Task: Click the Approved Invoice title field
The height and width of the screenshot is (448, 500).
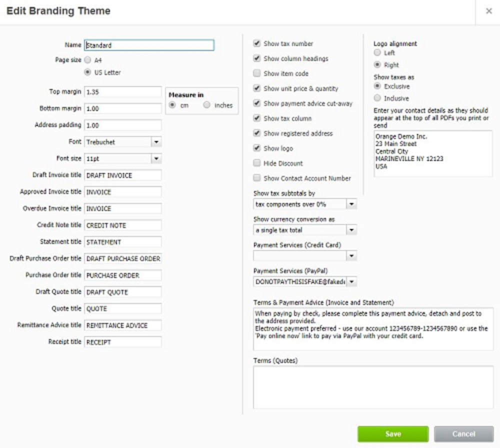Action: pyautogui.click(x=123, y=192)
